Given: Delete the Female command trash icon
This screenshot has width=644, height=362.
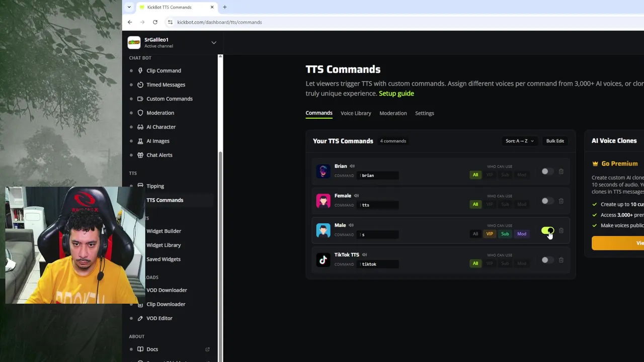Looking at the screenshot, I should click(x=561, y=201).
